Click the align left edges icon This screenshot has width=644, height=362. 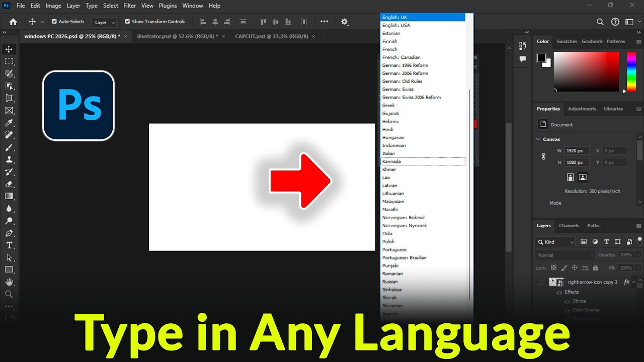[x=203, y=22]
